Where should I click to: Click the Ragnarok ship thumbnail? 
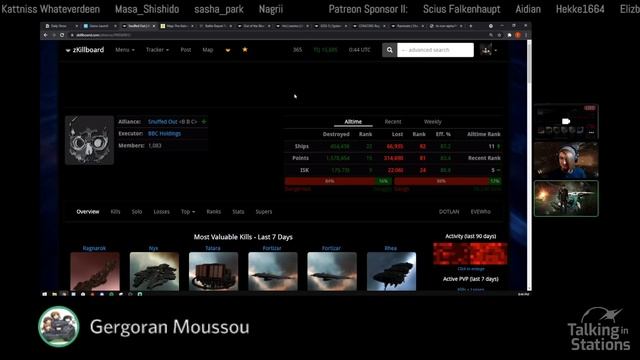(95, 271)
